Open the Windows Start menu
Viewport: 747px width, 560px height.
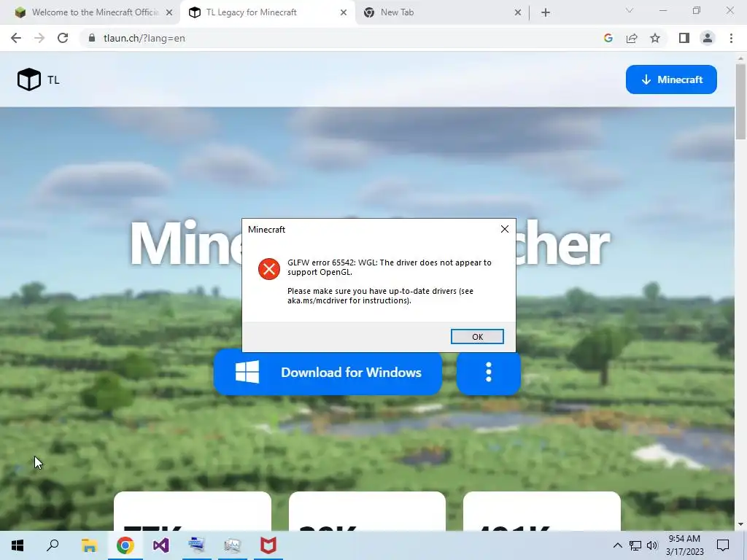pyautogui.click(x=18, y=545)
